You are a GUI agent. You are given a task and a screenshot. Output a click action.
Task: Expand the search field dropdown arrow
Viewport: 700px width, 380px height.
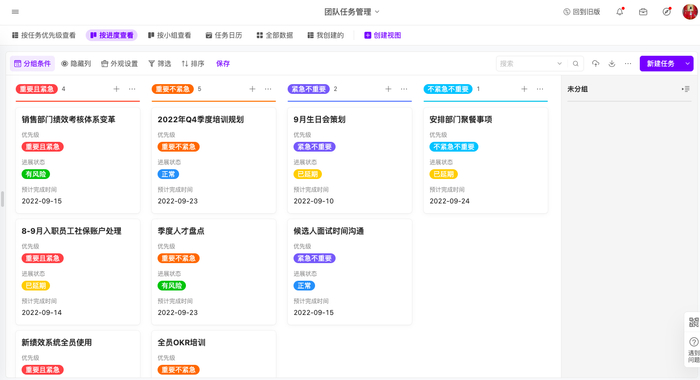tap(559, 63)
